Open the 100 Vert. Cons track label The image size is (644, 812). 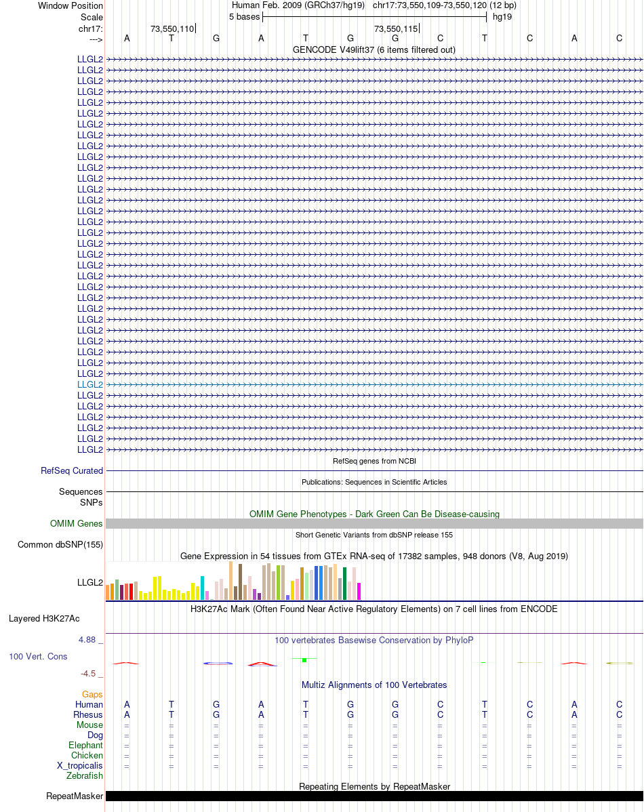coord(39,657)
